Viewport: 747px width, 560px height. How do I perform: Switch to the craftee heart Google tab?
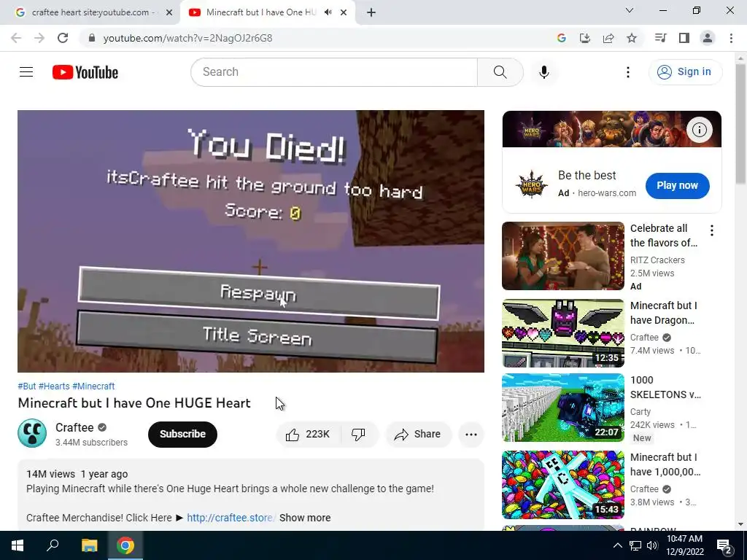point(93,12)
